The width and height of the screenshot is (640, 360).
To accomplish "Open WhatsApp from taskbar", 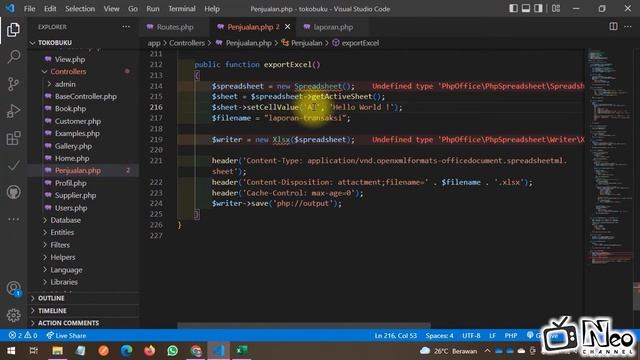I will (173, 351).
